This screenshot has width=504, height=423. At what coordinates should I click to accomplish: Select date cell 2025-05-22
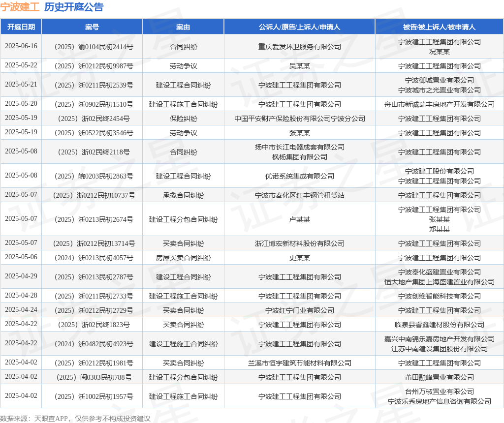click(x=21, y=65)
